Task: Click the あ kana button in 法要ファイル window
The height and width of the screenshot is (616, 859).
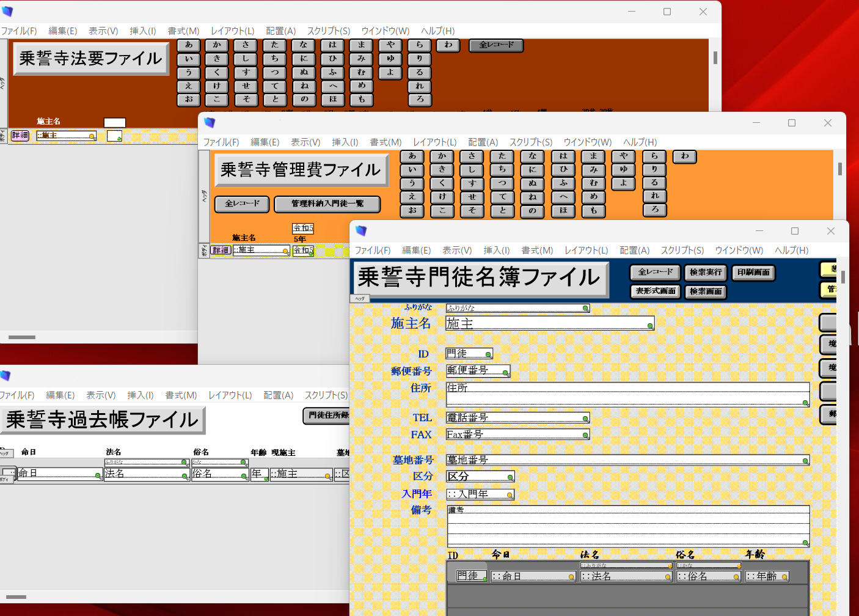Action: (189, 45)
